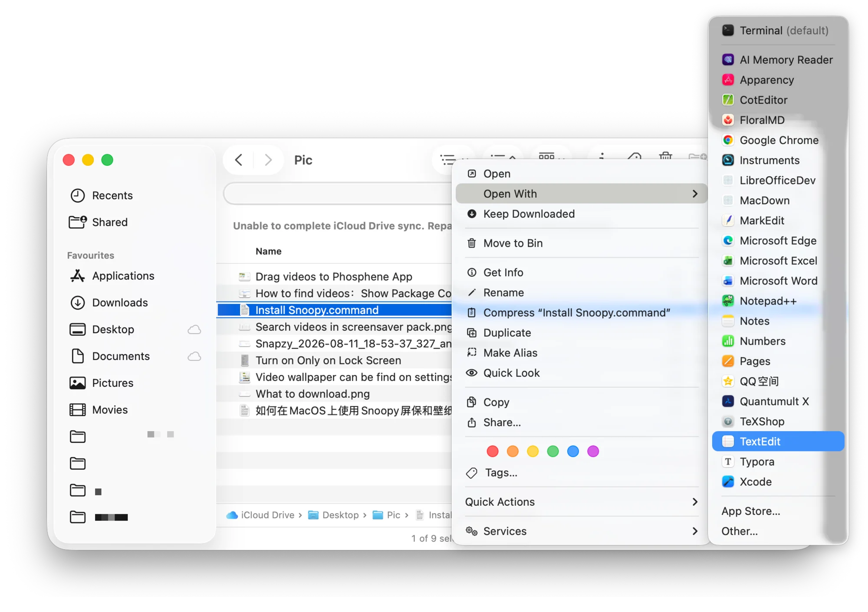Select Numbers app icon
This screenshot has width=868, height=612.
(728, 341)
